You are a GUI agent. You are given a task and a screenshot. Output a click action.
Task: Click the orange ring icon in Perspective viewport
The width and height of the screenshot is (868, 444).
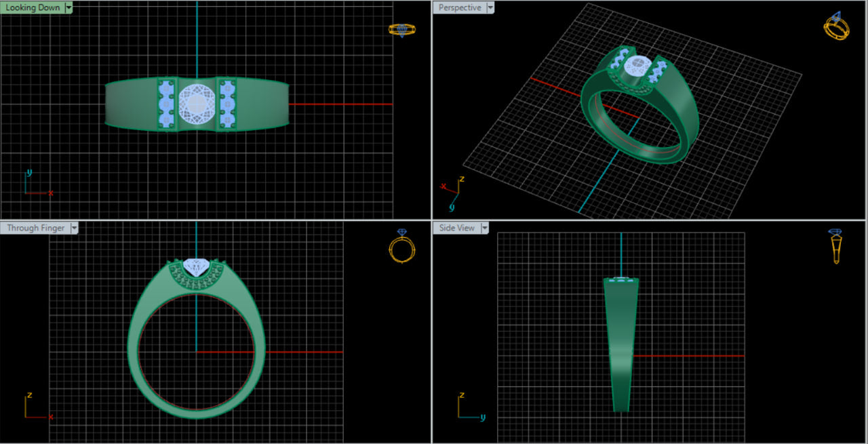pos(835,26)
